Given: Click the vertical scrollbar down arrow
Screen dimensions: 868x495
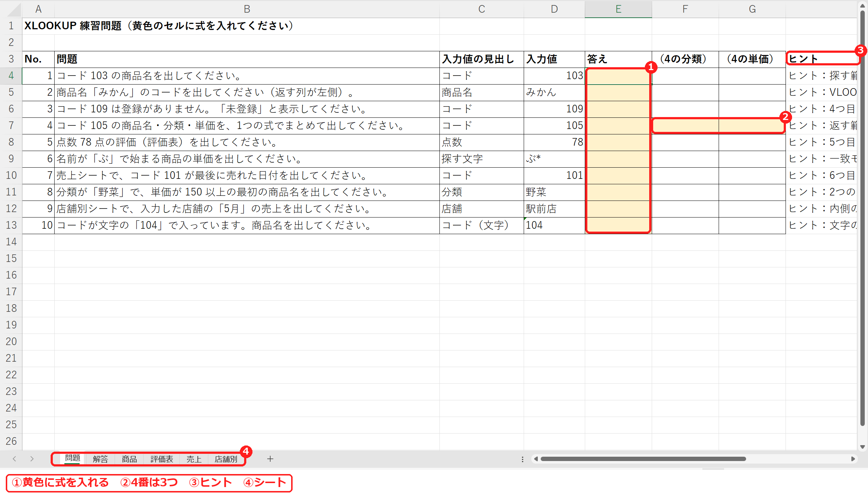Looking at the screenshot, I should [863, 447].
